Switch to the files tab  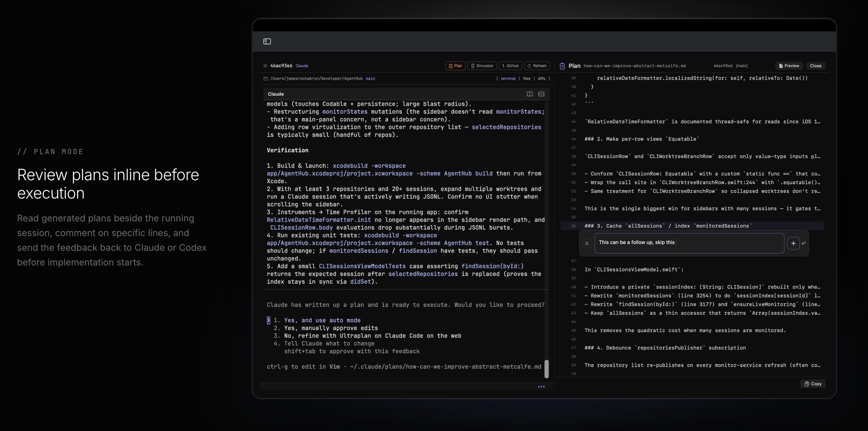pos(526,79)
